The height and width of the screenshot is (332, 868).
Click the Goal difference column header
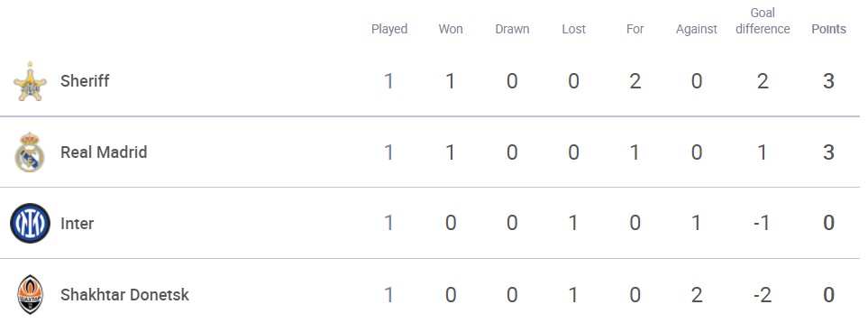point(763,21)
